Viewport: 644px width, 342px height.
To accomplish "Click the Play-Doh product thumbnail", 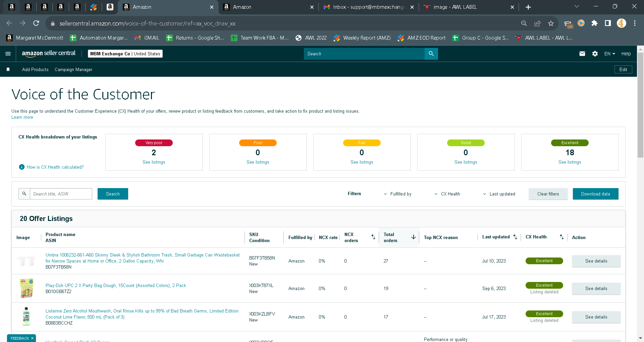I will pos(26,288).
